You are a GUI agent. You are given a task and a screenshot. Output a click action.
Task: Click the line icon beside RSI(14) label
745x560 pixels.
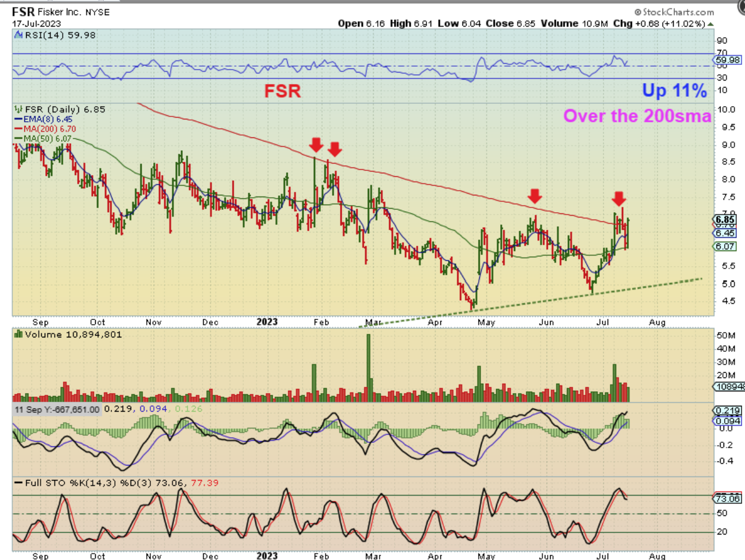(18, 35)
